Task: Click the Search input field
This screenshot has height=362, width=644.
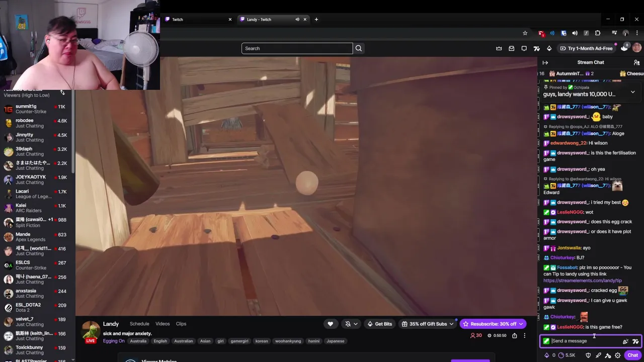Action: [x=297, y=48]
